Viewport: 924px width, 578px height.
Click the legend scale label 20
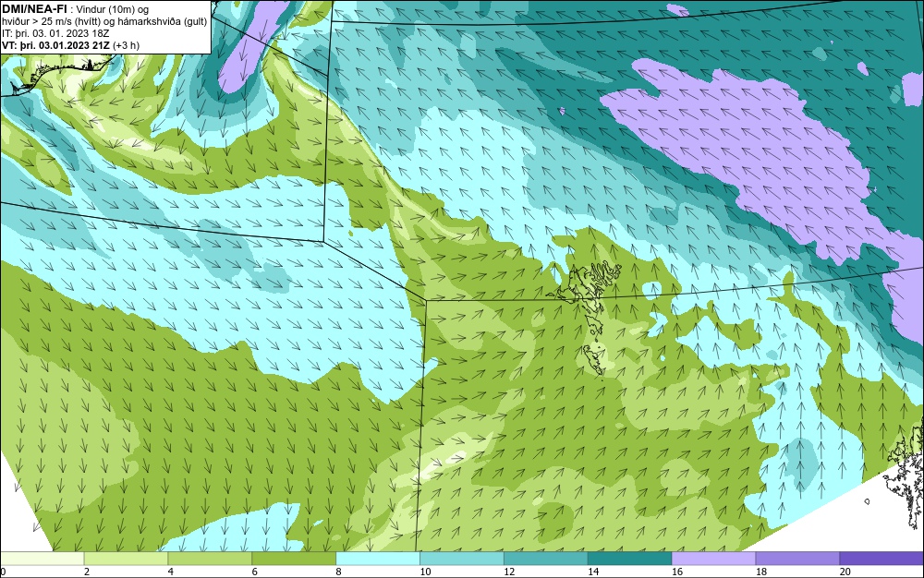click(845, 572)
